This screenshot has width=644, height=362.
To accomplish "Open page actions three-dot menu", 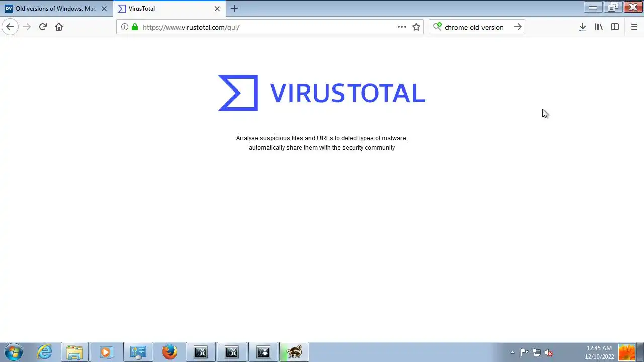I will [x=402, y=27].
